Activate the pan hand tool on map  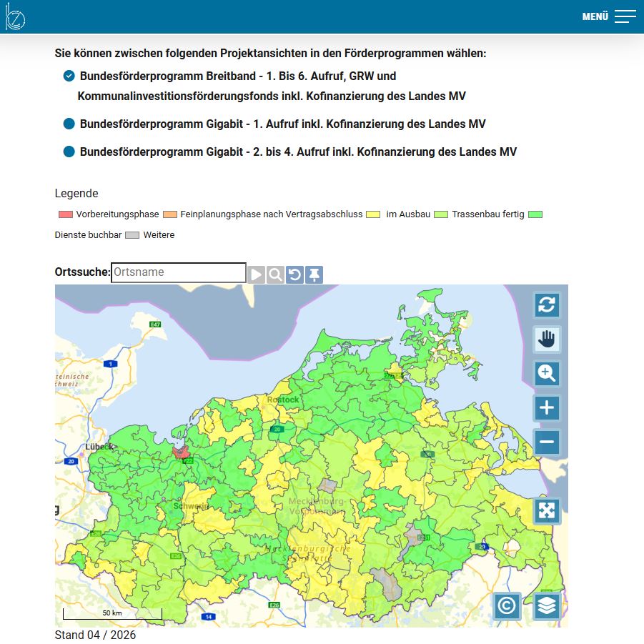tap(547, 339)
